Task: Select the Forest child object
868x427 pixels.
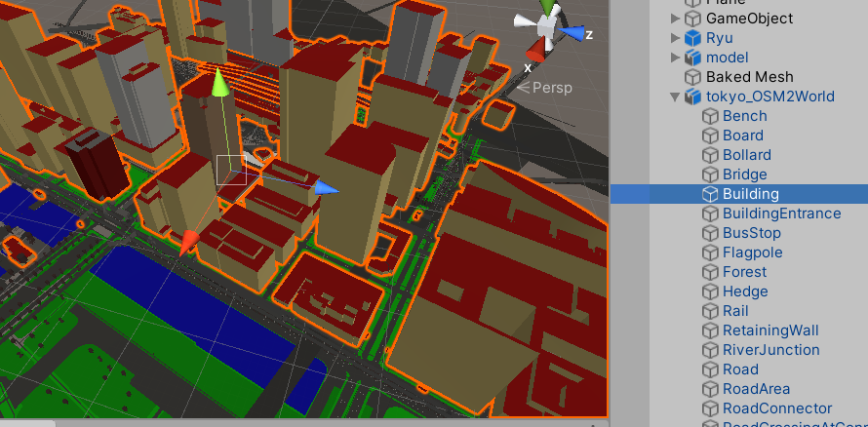Action: click(744, 272)
